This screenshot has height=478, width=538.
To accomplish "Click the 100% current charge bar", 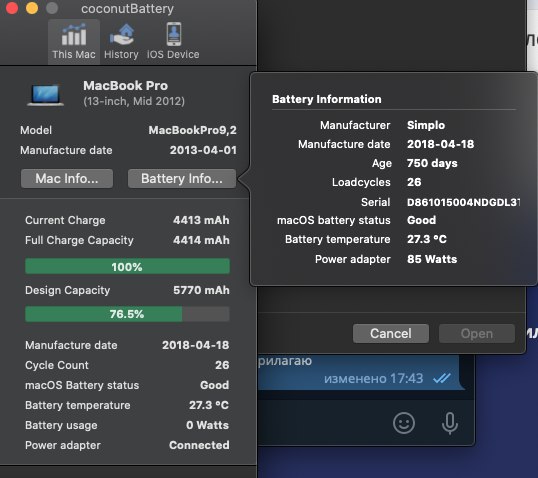I will [x=127, y=267].
